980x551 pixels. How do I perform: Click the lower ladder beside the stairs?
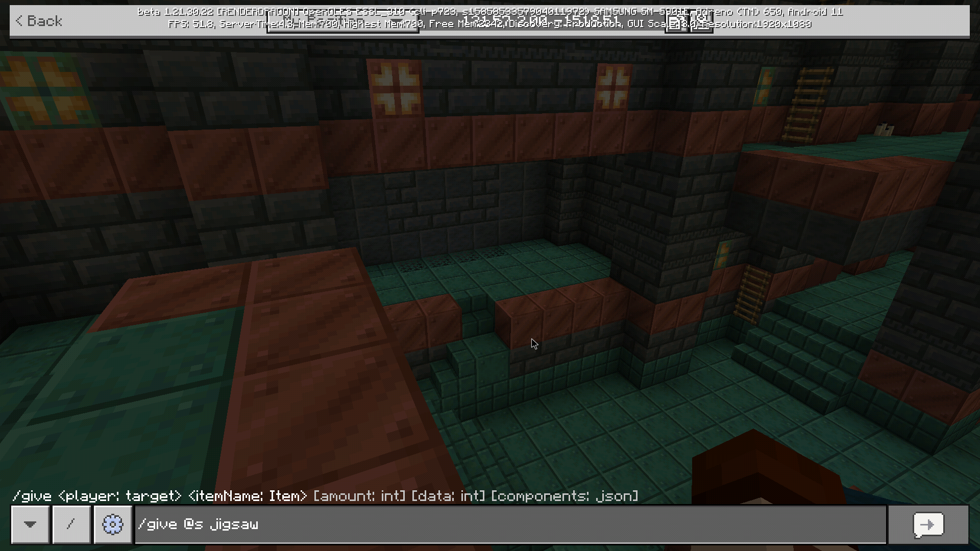[x=751, y=294]
